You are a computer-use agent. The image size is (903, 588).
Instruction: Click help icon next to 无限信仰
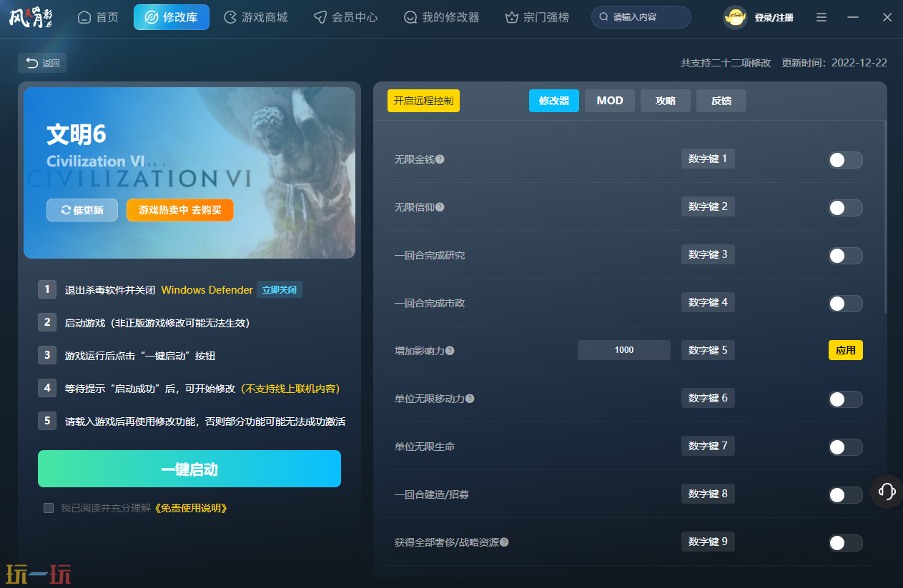click(x=440, y=207)
